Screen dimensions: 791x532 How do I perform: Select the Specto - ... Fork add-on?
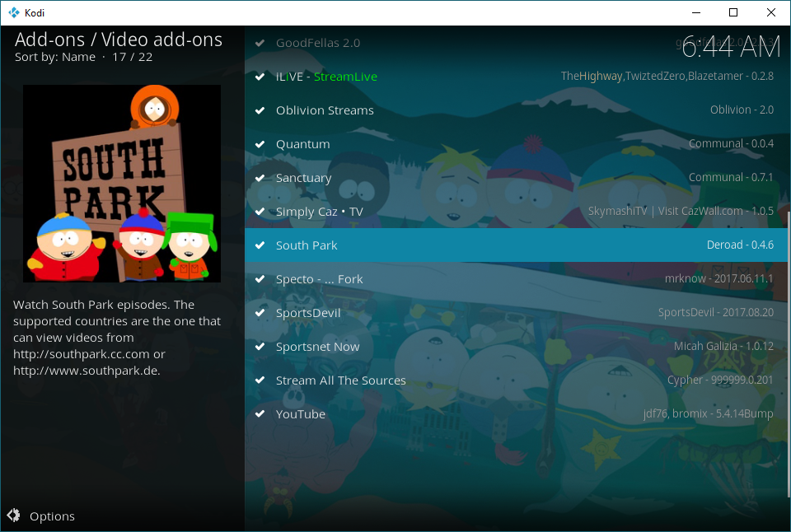pos(516,279)
